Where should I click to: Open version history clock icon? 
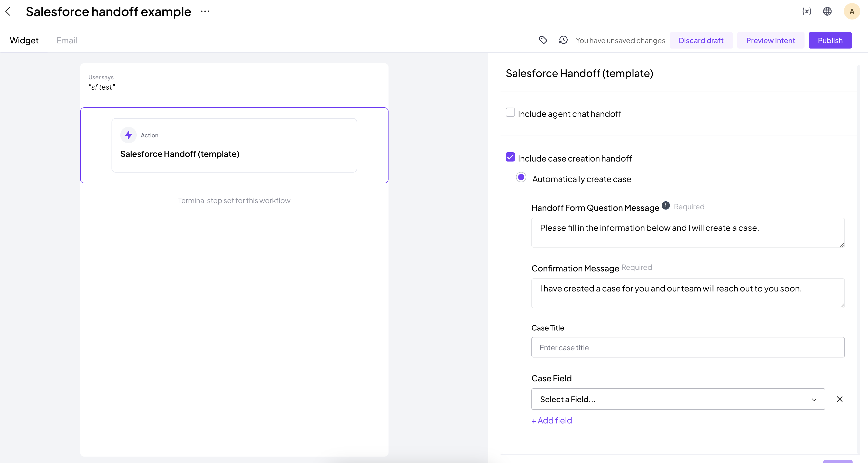563,40
